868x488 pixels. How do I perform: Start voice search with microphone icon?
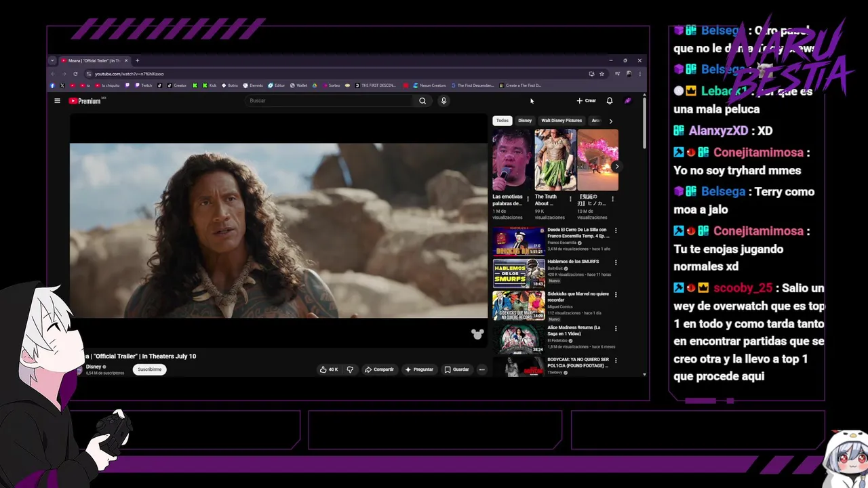click(x=443, y=101)
